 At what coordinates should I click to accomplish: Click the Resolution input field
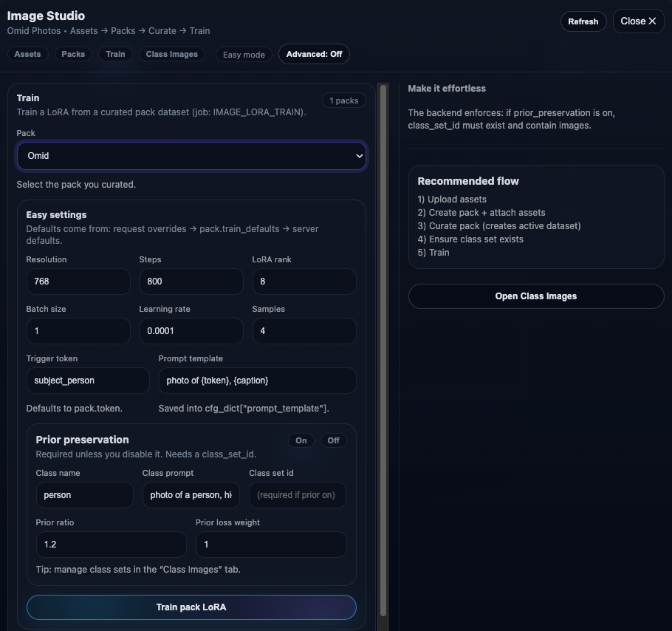click(x=78, y=282)
